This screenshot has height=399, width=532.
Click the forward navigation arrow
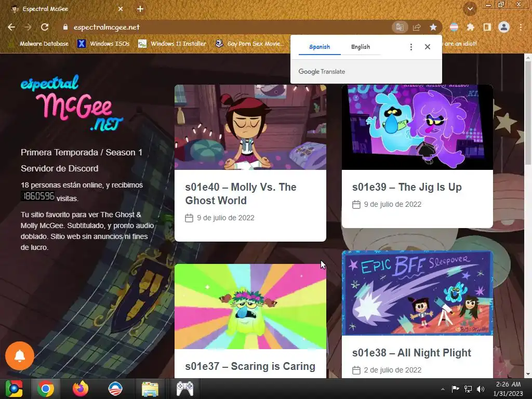pos(28,27)
